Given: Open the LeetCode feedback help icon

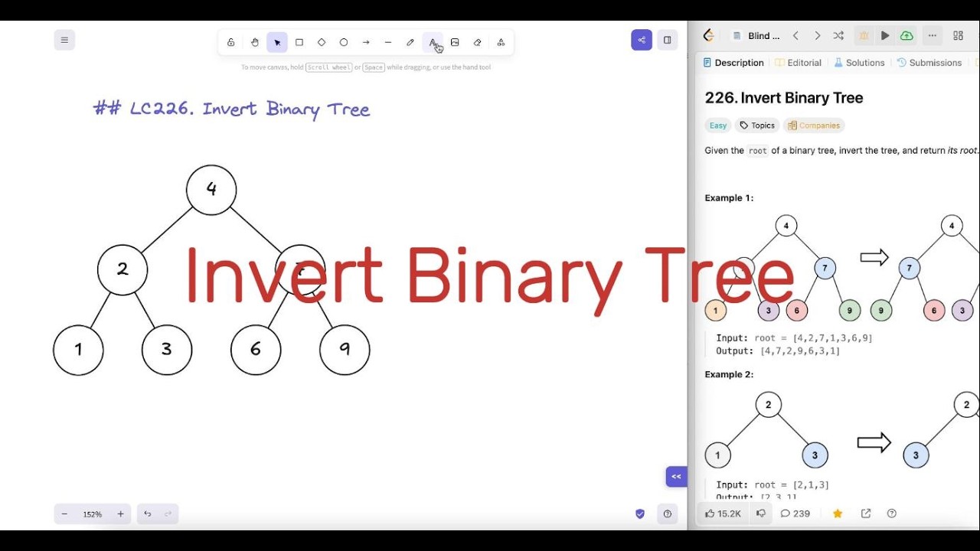Looking at the screenshot, I should pos(892,514).
